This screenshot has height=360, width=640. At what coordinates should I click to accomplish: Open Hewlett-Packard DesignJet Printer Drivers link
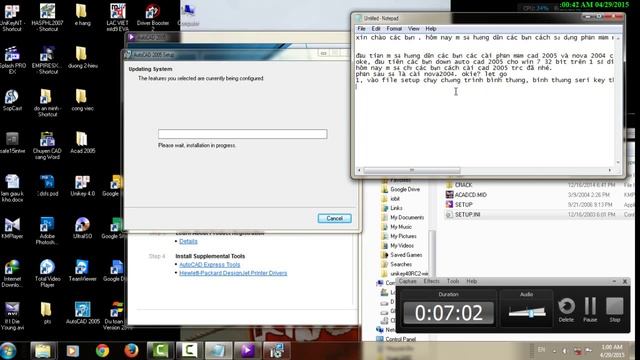tap(233, 273)
